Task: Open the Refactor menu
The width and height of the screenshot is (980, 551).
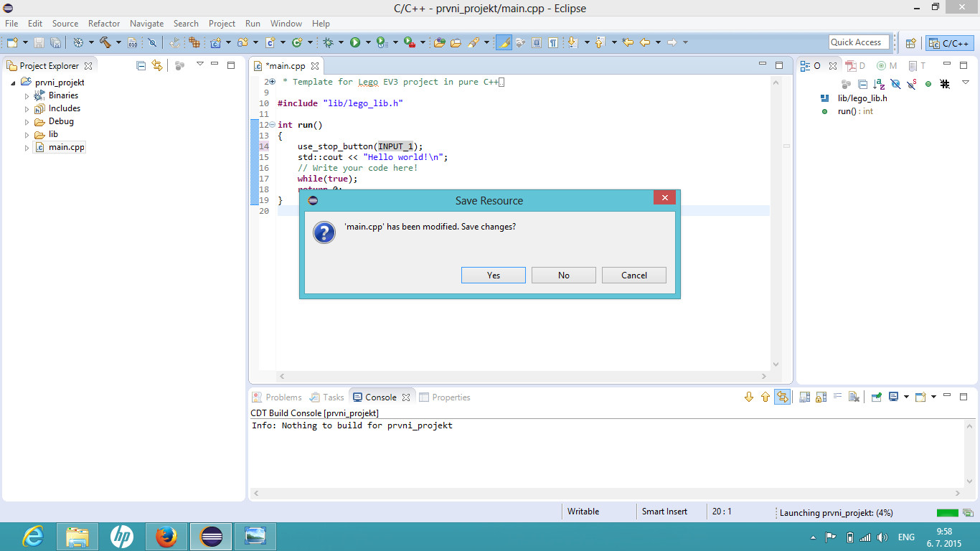Action: point(104,24)
